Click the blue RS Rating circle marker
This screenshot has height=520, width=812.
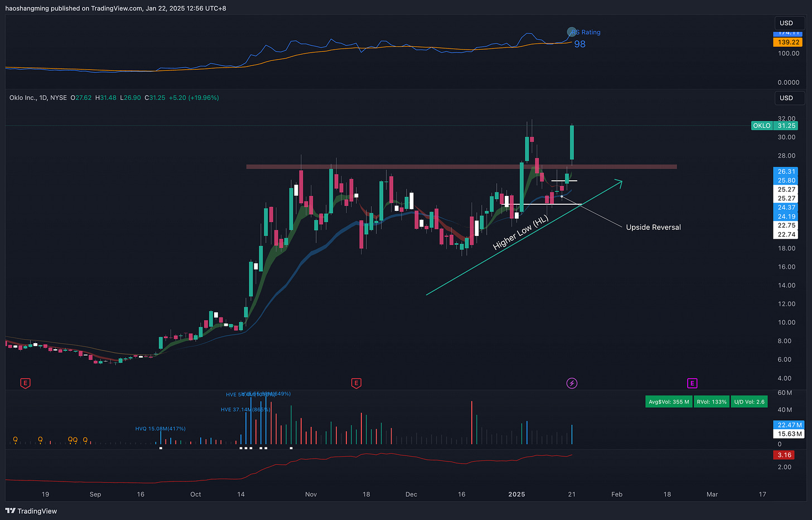click(x=571, y=32)
